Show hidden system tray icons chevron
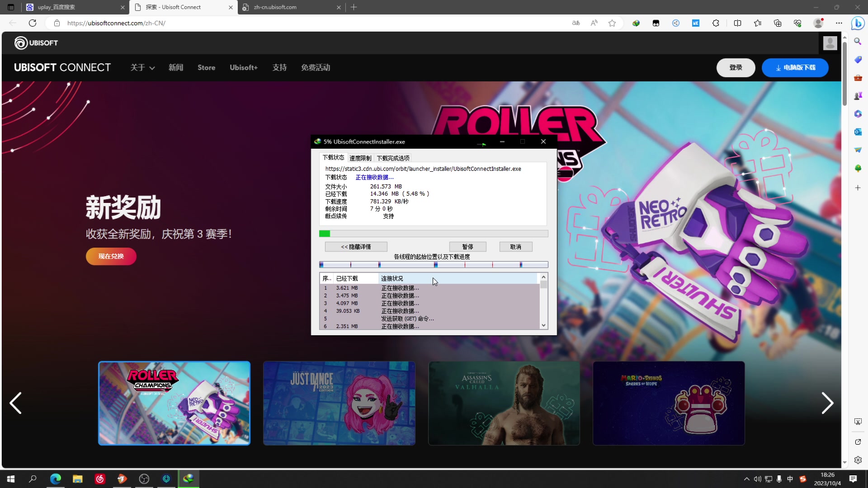 click(746, 479)
